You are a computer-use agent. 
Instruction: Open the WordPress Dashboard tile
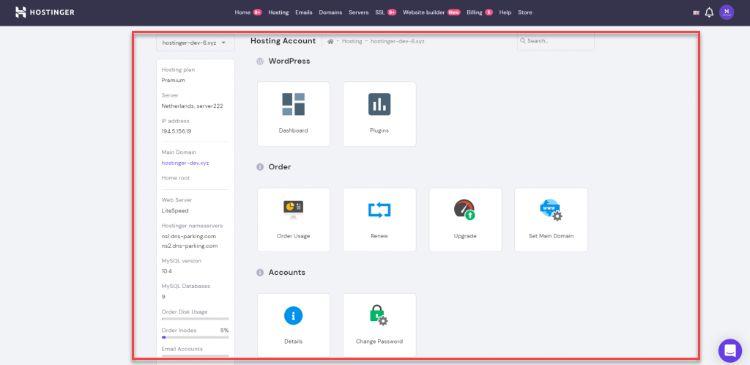[293, 114]
